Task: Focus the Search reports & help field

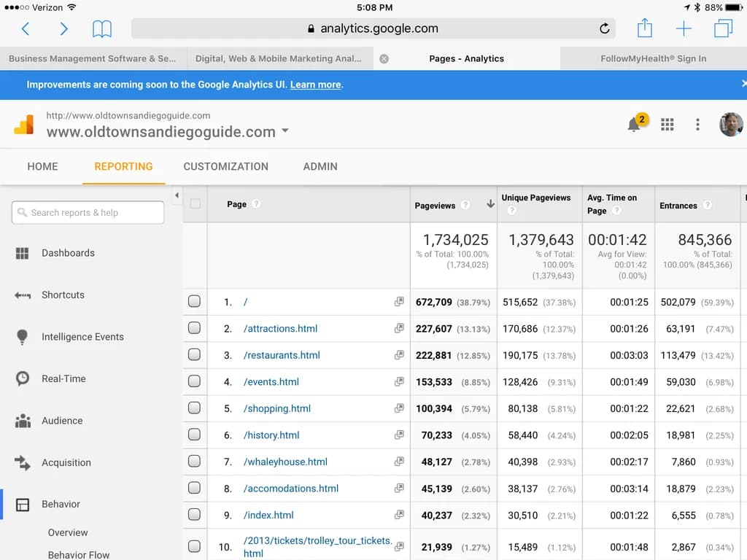Action: point(88,212)
